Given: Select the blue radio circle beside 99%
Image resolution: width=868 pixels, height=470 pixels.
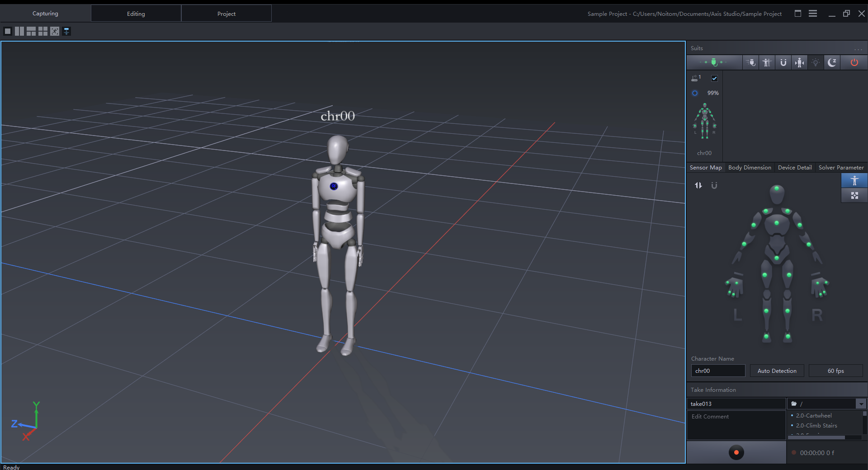Looking at the screenshot, I should 695,93.
